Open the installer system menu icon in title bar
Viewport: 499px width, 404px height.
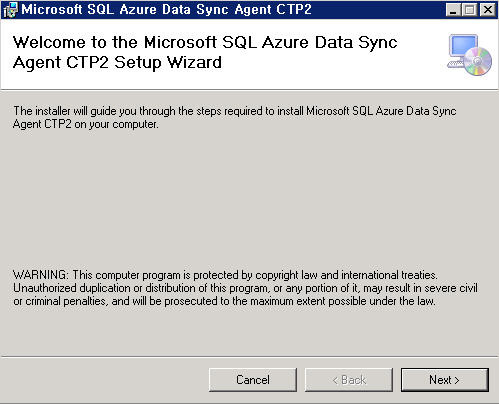pyautogui.click(x=10, y=10)
